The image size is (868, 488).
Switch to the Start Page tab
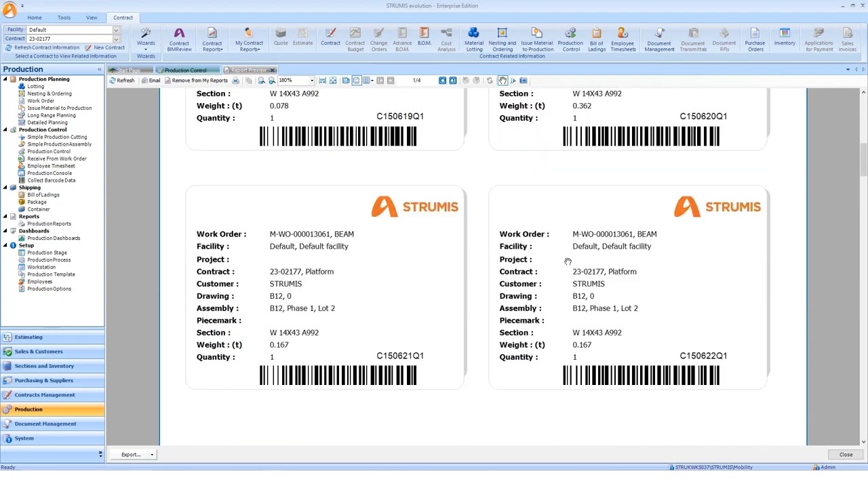[x=130, y=70]
